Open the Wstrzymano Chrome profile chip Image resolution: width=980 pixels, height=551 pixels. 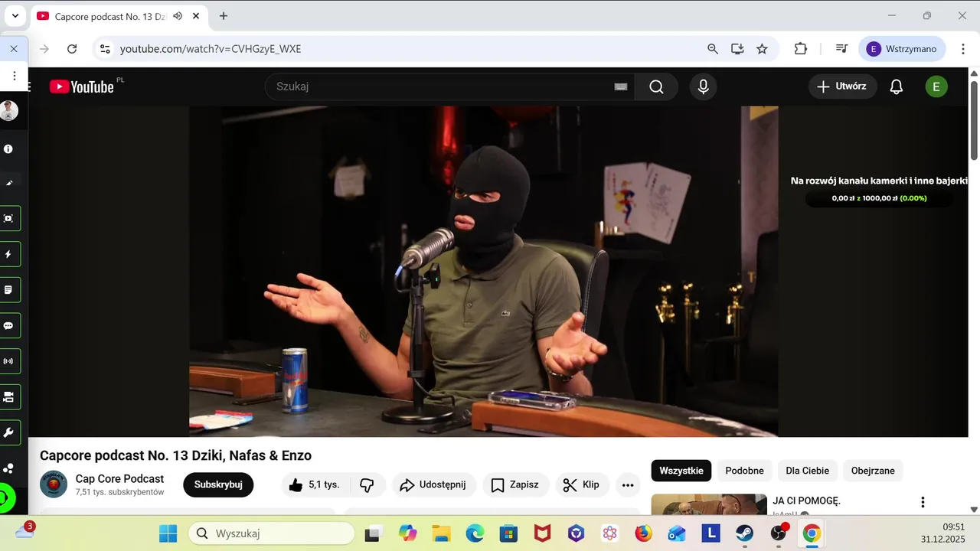902,49
